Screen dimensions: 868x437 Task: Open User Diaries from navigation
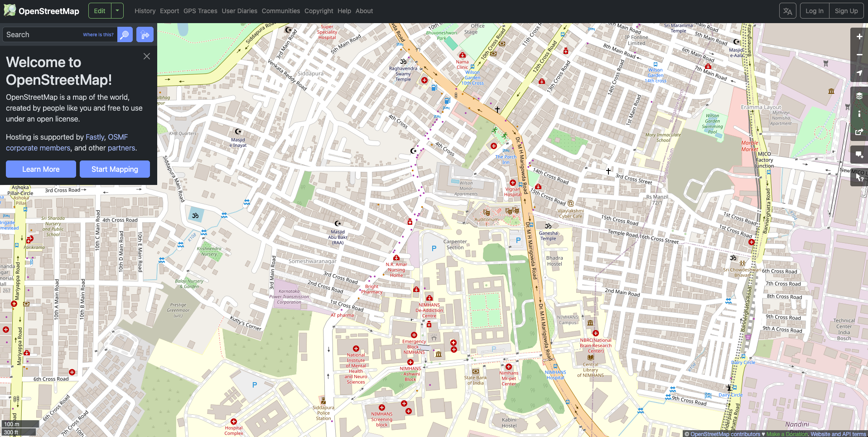pyautogui.click(x=239, y=11)
